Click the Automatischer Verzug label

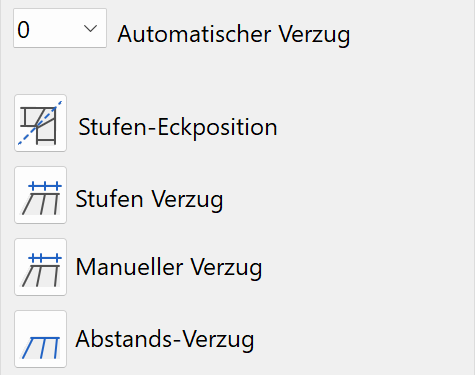234,34
